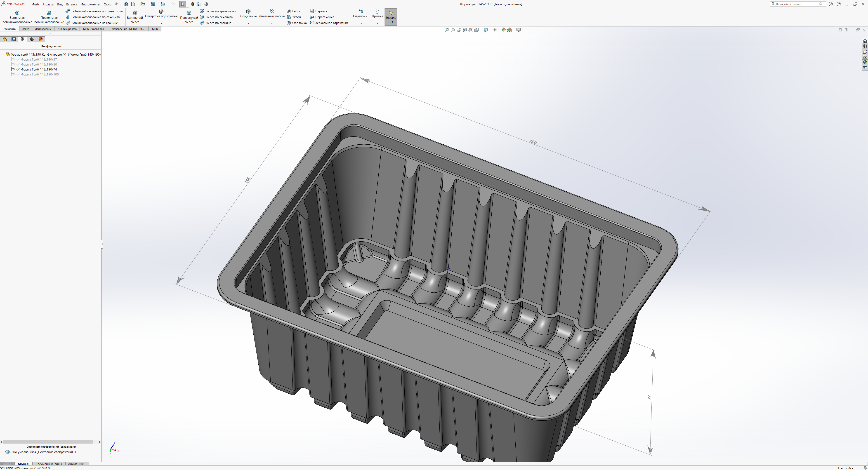Switch to the Исправление tab
The height and width of the screenshot is (470, 868).
coord(43,29)
